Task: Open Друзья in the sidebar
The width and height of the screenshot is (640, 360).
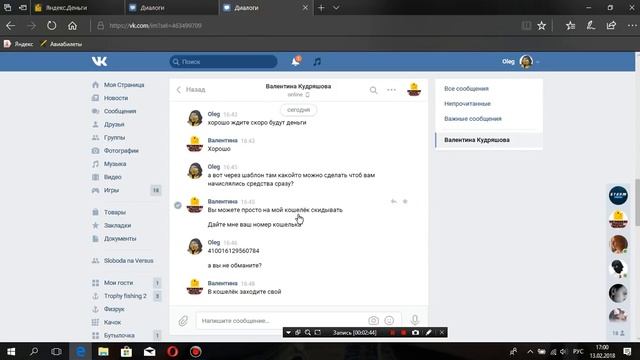Action: click(114, 124)
